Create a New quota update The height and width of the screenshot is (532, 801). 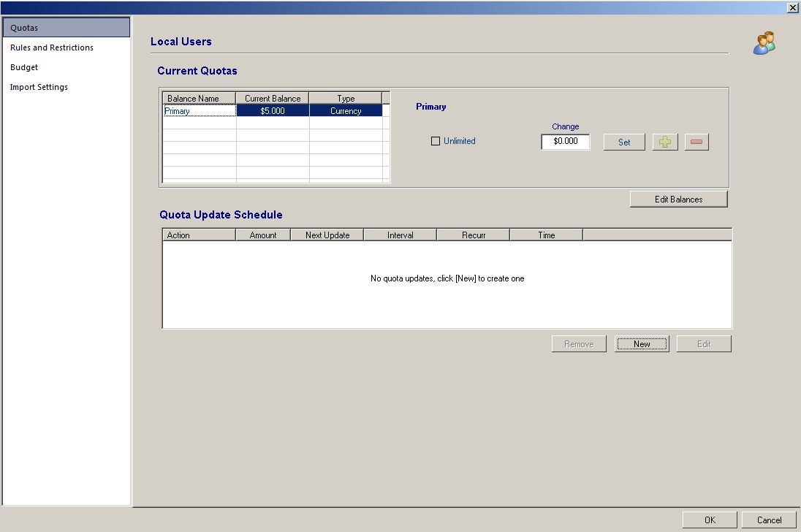[x=642, y=344]
